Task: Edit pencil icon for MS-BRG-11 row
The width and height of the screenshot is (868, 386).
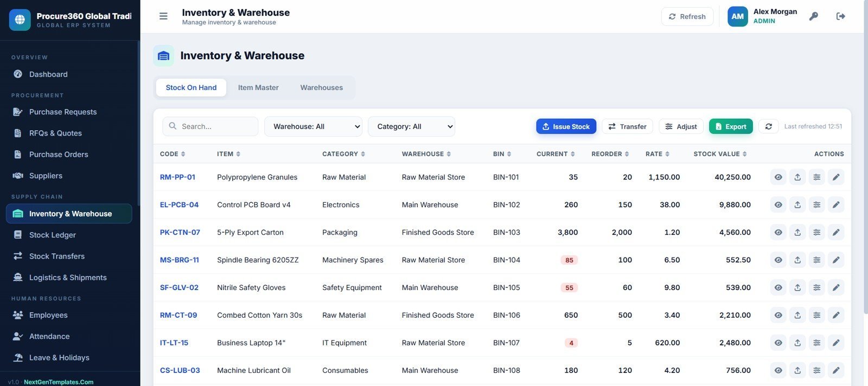Action: click(836, 260)
